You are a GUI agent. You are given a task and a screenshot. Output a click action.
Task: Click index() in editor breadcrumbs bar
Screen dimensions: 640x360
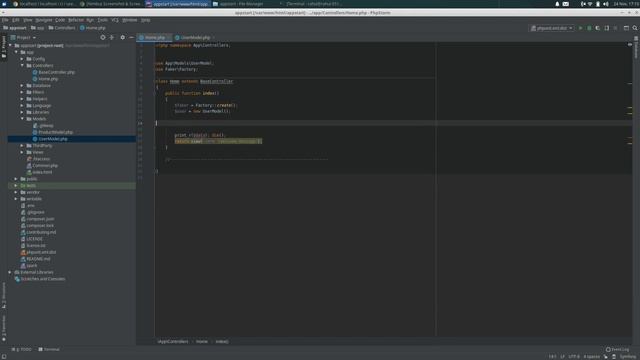point(222,342)
